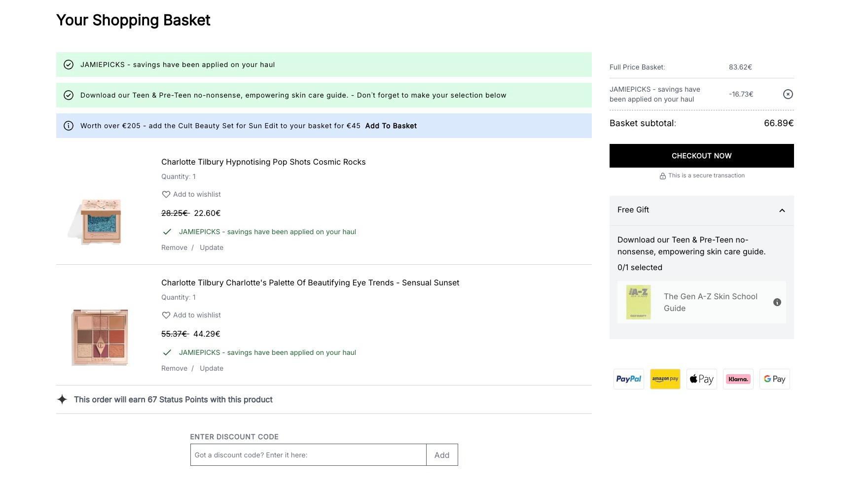Click the discount code input field
Viewport: 868px width, 489px height.
pos(308,454)
